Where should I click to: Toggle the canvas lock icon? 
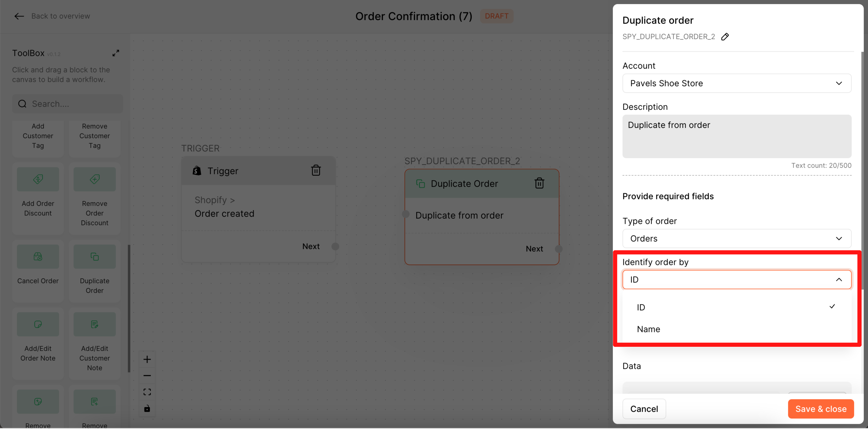[147, 409]
